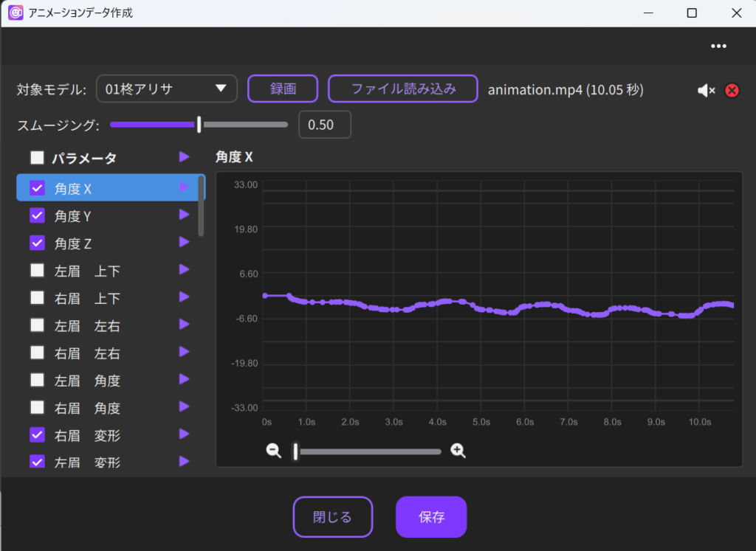The image size is (756, 551).
Task: Enable the 右眉 上下 checkbox
Action: point(37,298)
